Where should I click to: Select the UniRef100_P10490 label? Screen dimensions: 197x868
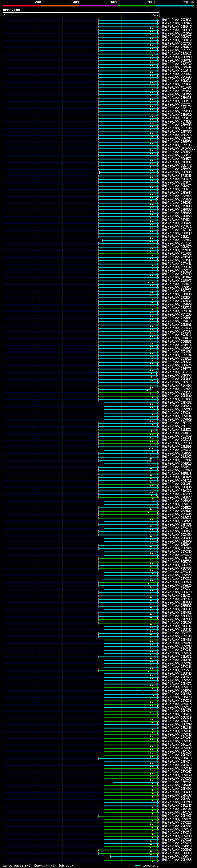tap(177, 386)
